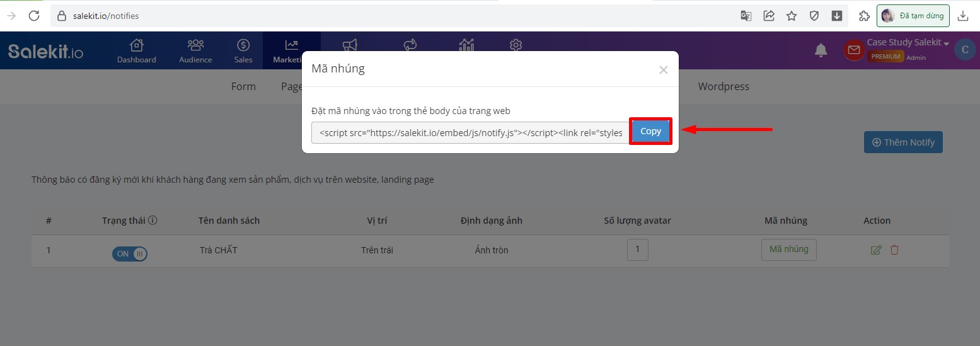Open the Case Study Salekit account dropdown
Image resolution: width=980 pixels, height=346 pixels.
tap(908, 42)
